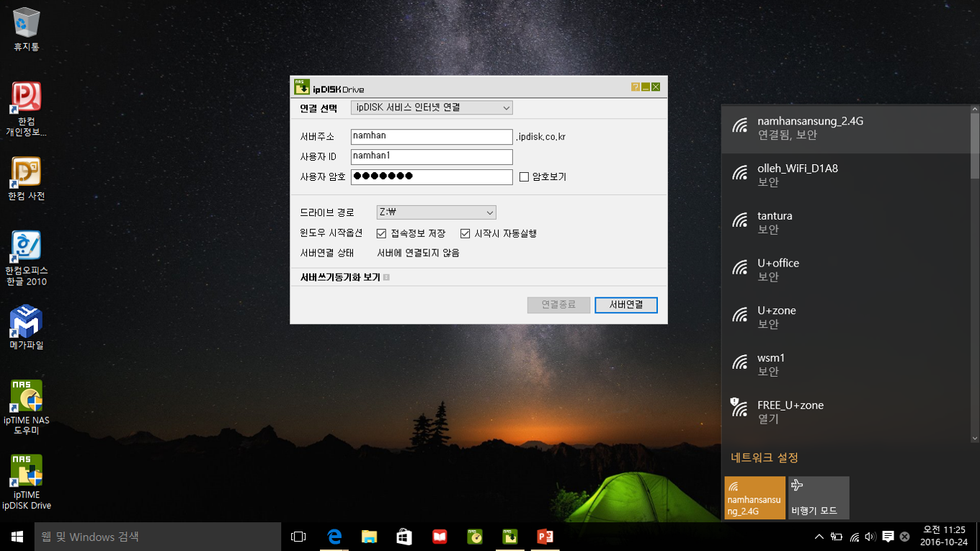Open the Windows Store taskbar icon
Viewport: 980px width, 551px height.
[404, 537]
